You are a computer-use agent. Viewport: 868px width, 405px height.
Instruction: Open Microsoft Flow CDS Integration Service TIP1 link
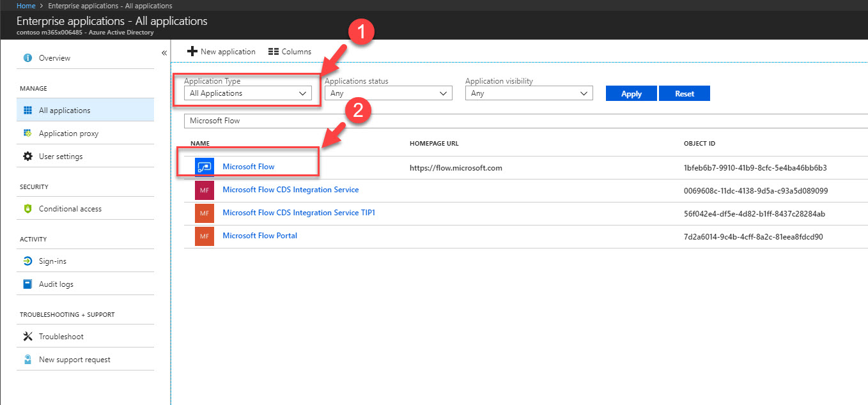(x=298, y=213)
